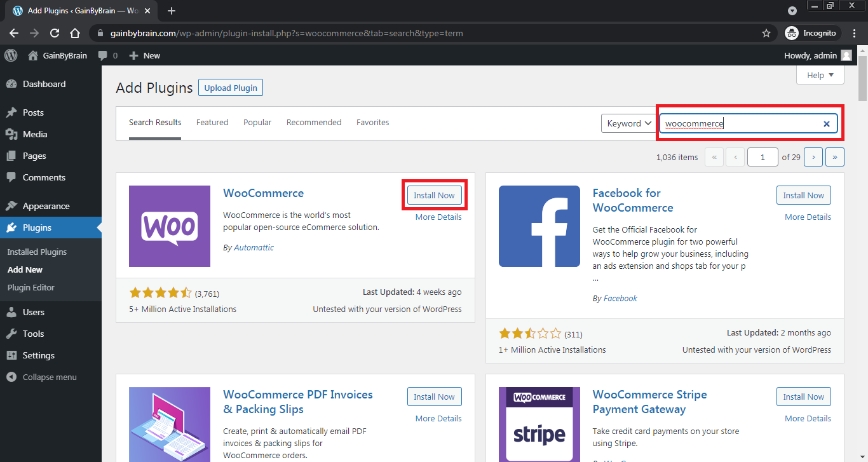
Task: Open the Incognito profile indicator
Action: point(813,33)
